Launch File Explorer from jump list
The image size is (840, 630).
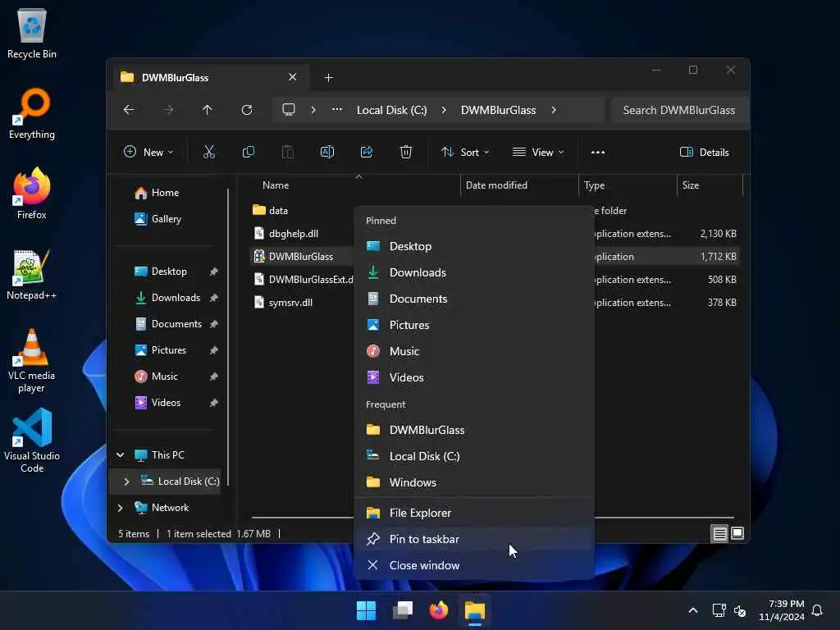pos(474,514)
